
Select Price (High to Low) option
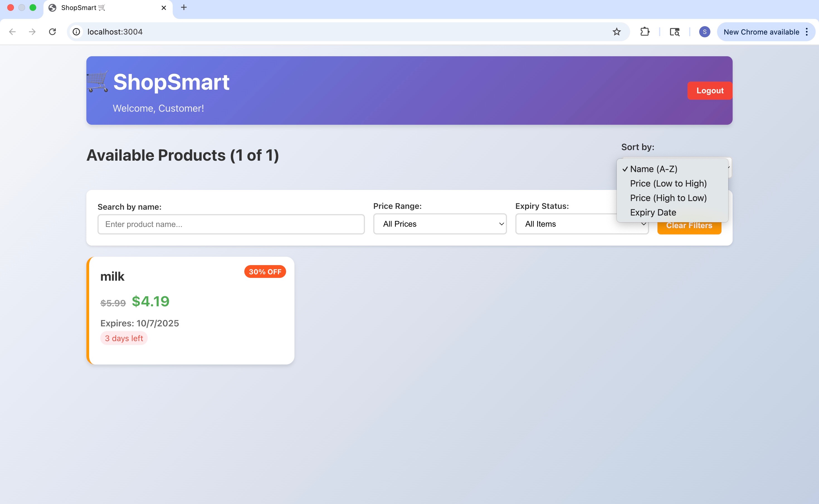coord(668,198)
